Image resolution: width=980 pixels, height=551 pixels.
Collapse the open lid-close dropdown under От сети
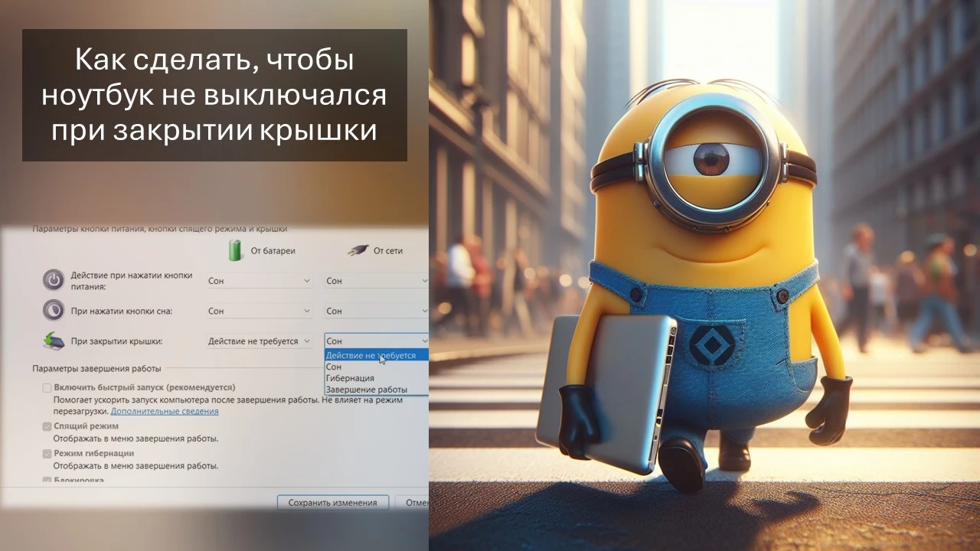(376, 341)
